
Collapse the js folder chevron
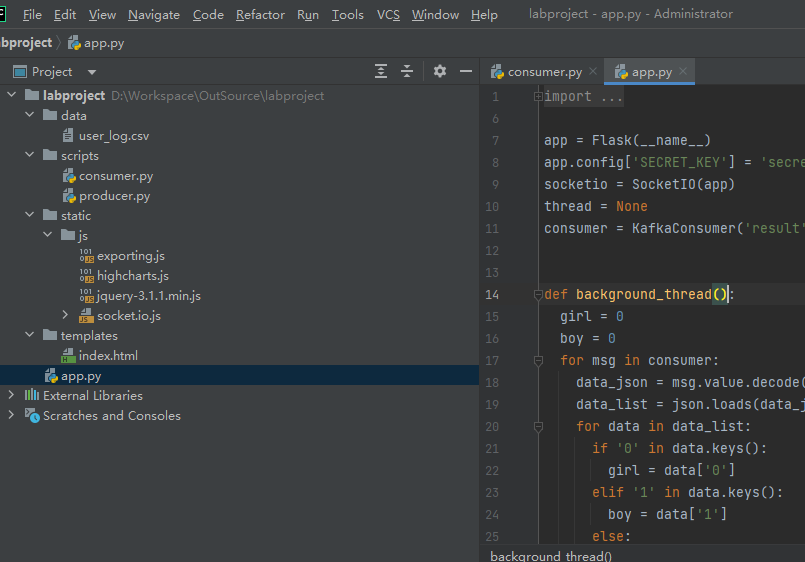point(48,235)
